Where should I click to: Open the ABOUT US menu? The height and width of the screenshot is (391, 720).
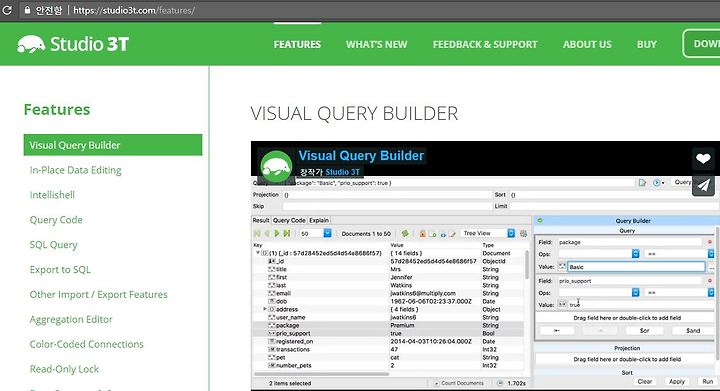pyautogui.click(x=587, y=45)
